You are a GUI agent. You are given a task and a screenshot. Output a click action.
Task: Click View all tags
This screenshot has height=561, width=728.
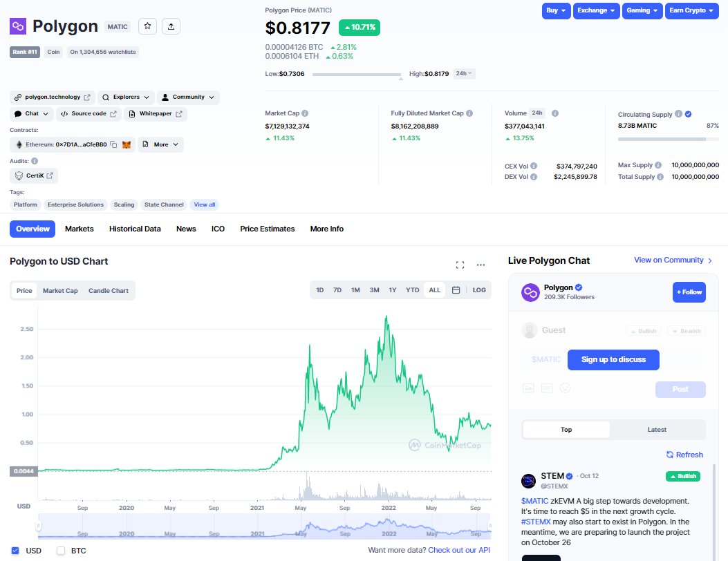204,205
